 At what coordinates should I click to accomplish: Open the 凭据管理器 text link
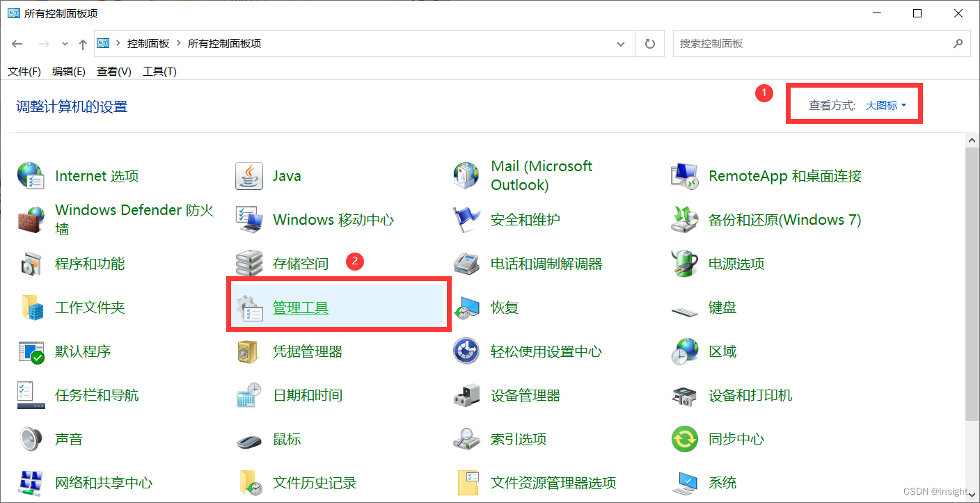coord(308,351)
